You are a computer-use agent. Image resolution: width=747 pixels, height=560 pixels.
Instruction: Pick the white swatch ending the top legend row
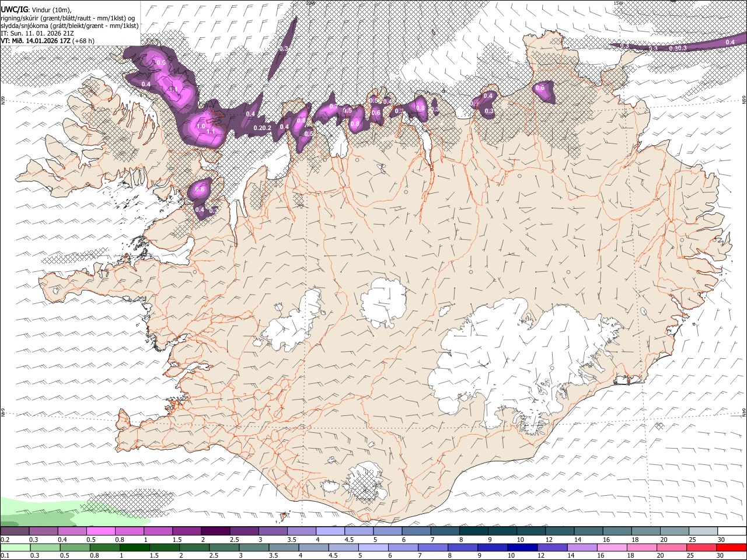pyautogui.click(x=731, y=531)
